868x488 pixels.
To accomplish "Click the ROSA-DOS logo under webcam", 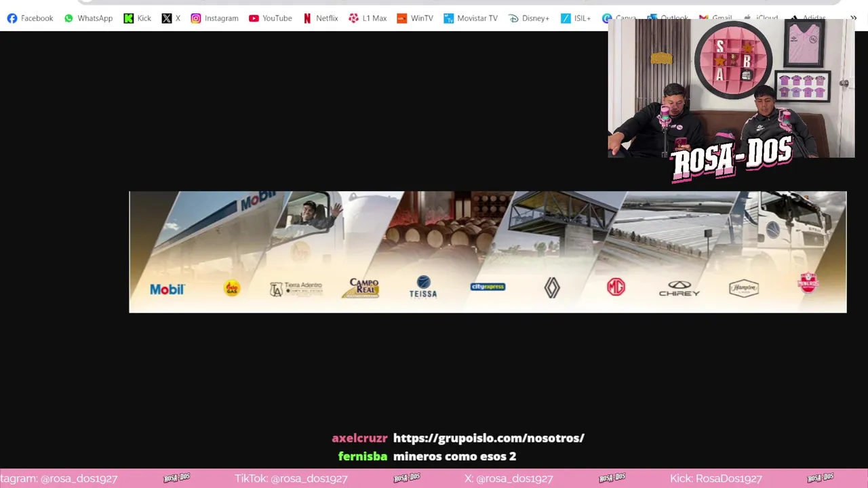I will (x=732, y=160).
